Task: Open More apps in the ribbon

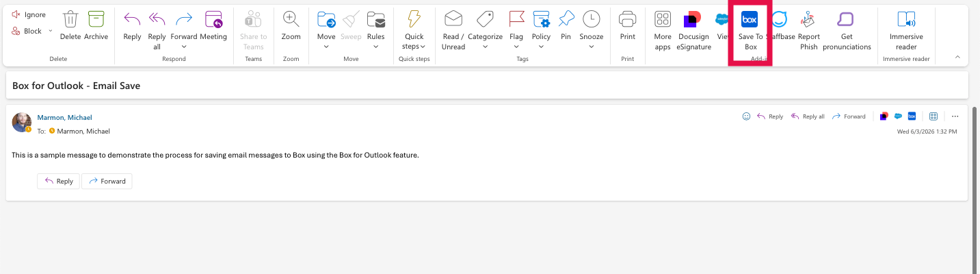Action: point(663,31)
